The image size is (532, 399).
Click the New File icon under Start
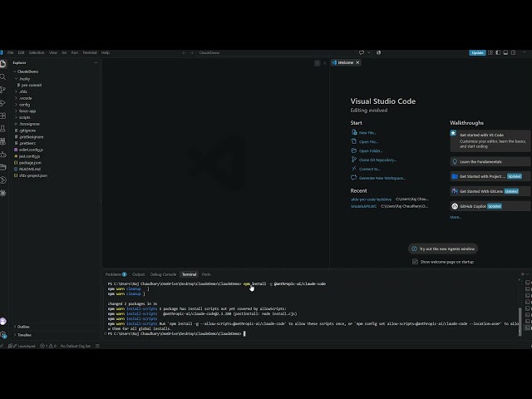coord(354,132)
